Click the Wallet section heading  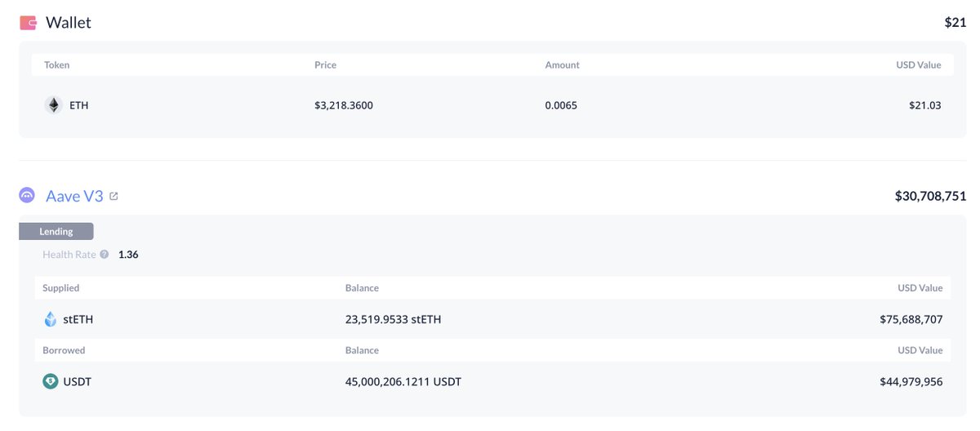coord(69,23)
